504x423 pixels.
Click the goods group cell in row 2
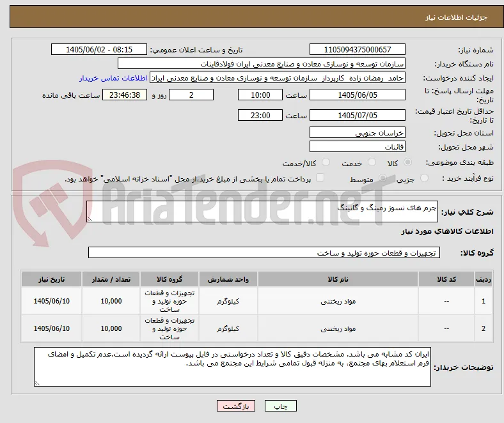click(x=169, y=328)
